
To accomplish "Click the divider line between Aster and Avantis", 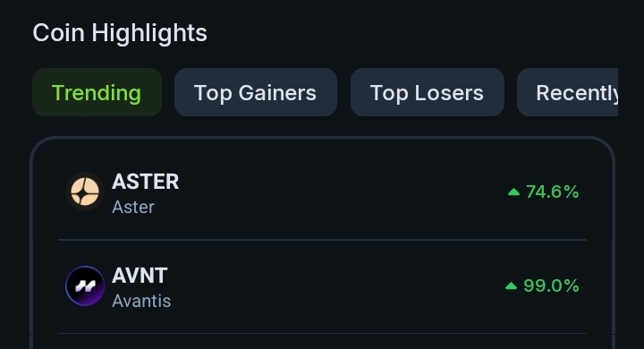I will (322, 239).
